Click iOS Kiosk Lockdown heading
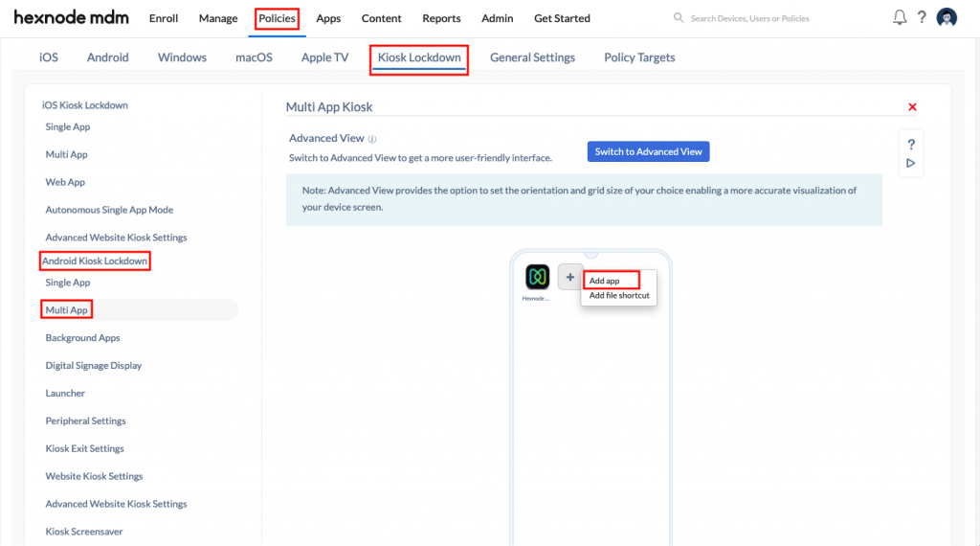Viewport: 980px width, 546px height. pyautogui.click(x=85, y=105)
